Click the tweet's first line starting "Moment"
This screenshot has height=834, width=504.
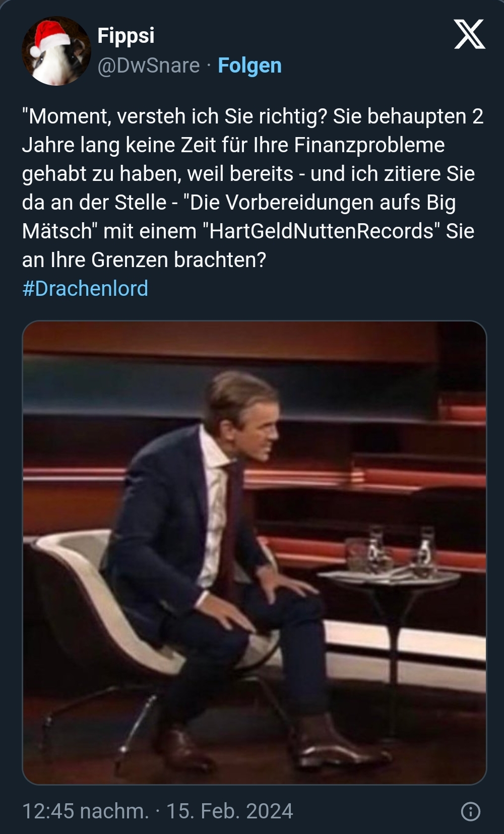pyautogui.click(x=253, y=116)
